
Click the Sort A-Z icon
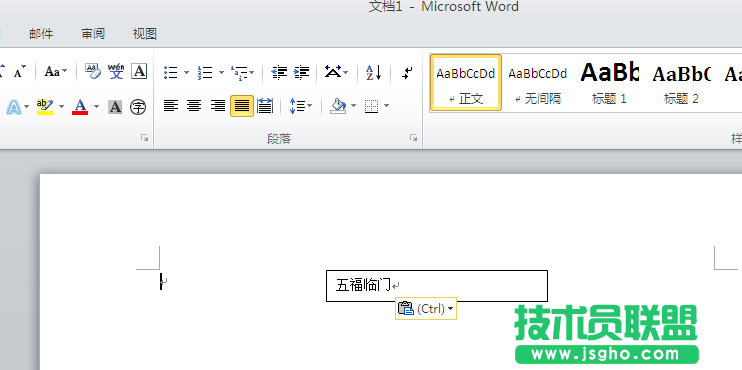click(x=373, y=72)
